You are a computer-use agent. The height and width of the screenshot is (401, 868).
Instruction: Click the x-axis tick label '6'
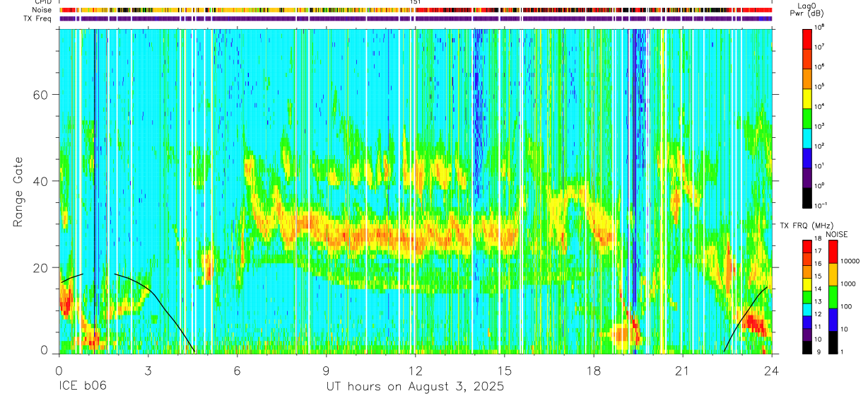coord(237,371)
